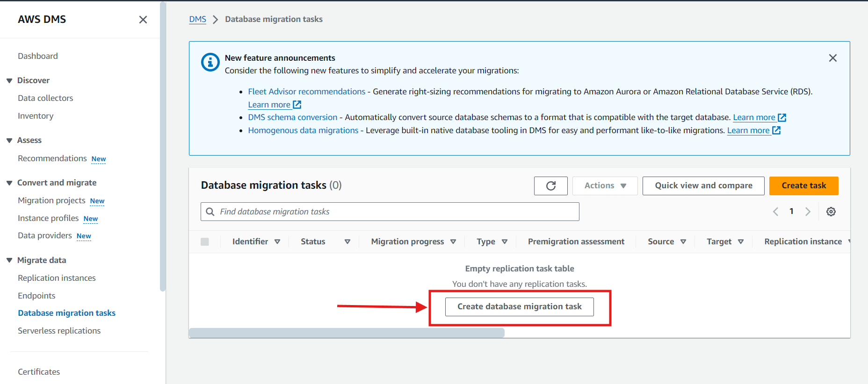This screenshot has height=384, width=868.
Task: Sort by Status column arrow
Action: [x=347, y=242]
